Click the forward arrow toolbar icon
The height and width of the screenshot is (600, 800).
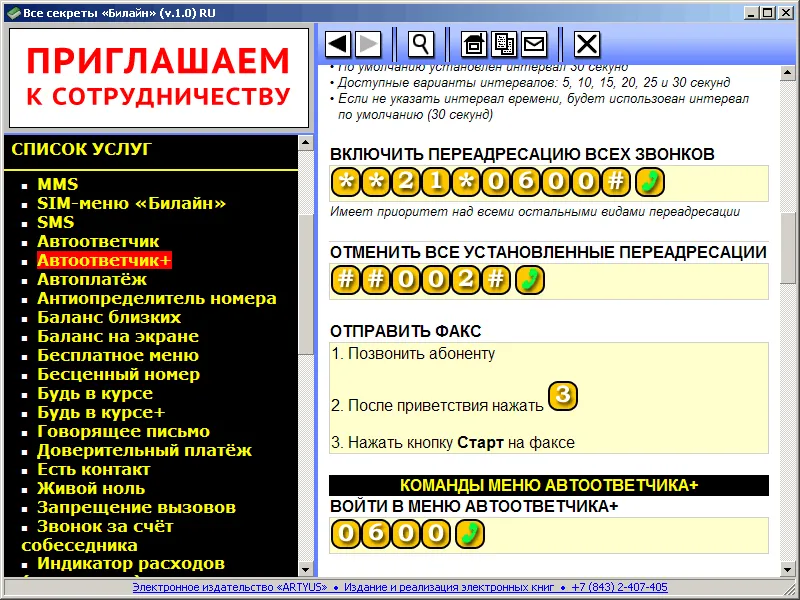click(x=368, y=44)
